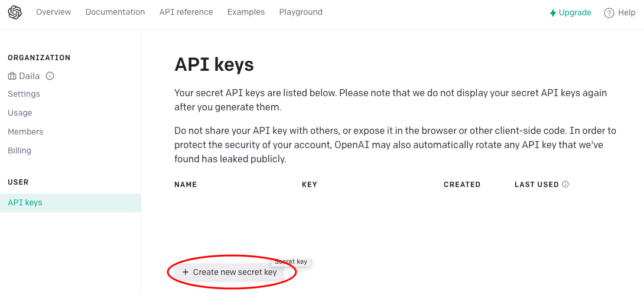644x295 pixels.
Task: Open the Billing page
Action: (19, 151)
